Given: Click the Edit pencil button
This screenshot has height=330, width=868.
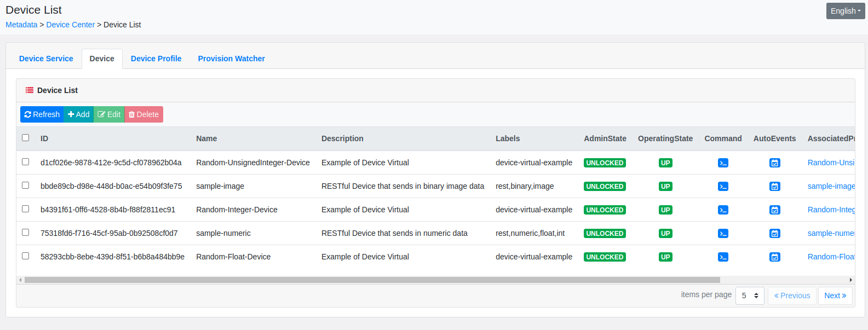Looking at the screenshot, I should (109, 114).
